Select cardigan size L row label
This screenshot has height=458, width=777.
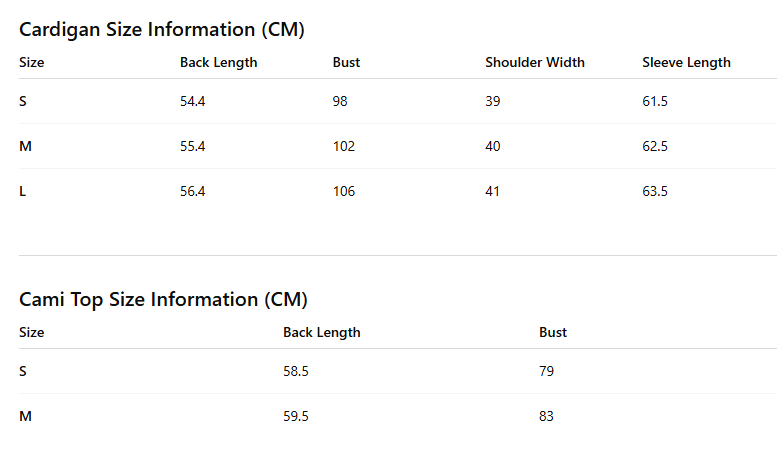tap(22, 191)
